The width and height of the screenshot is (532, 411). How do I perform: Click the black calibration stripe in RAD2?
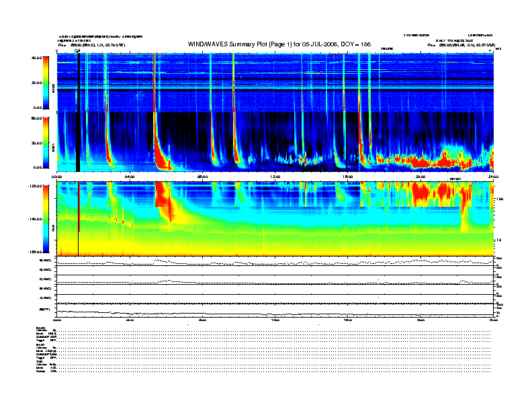[x=78, y=83]
